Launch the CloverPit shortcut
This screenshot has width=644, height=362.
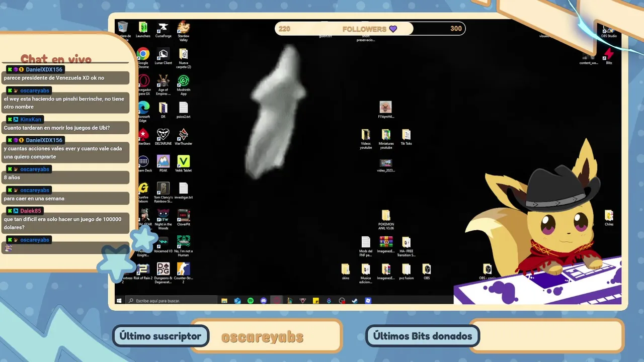[184, 218]
